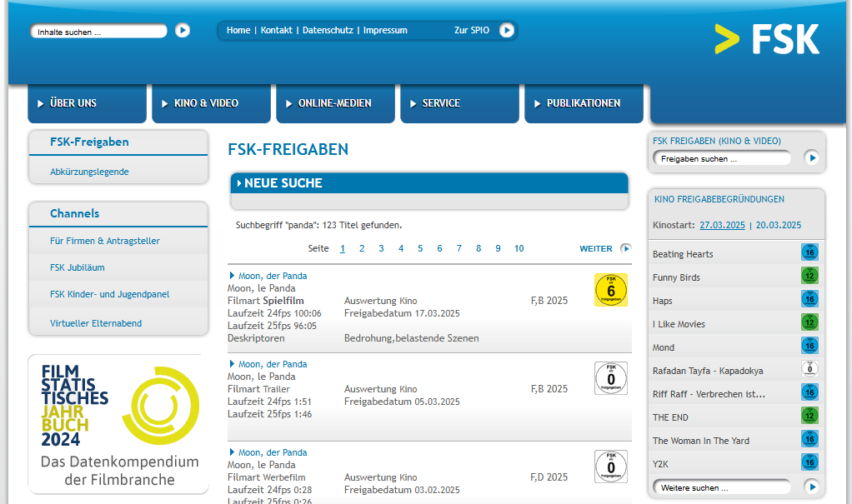The width and height of the screenshot is (852, 504).
Task: Expand the NEUE SUCHE search panel
Action: [x=429, y=183]
